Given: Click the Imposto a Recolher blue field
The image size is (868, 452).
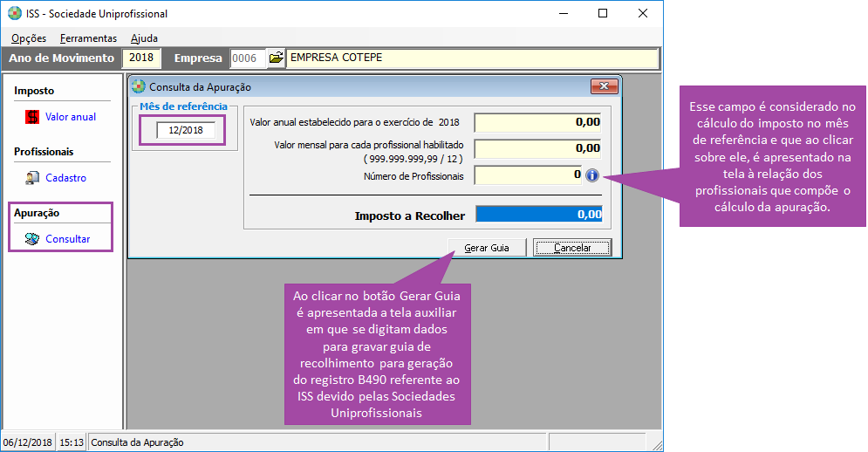Looking at the screenshot, I should 539,215.
